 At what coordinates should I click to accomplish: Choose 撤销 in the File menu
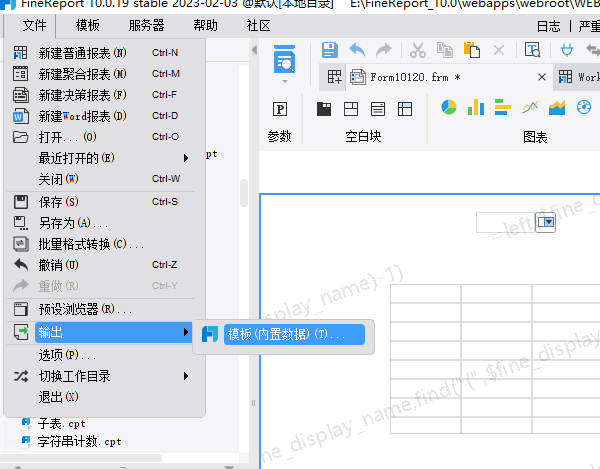(103, 265)
